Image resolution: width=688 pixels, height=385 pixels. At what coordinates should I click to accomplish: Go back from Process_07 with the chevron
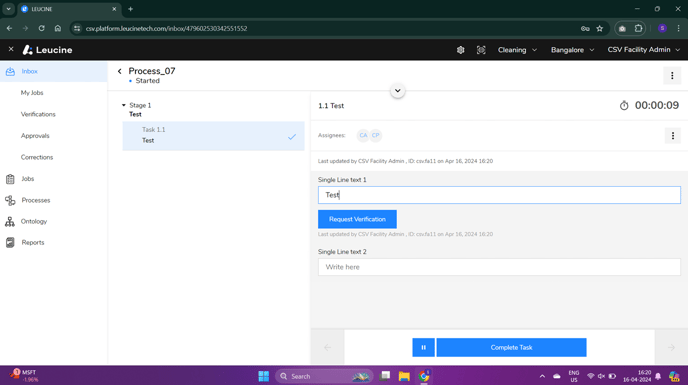point(120,72)
